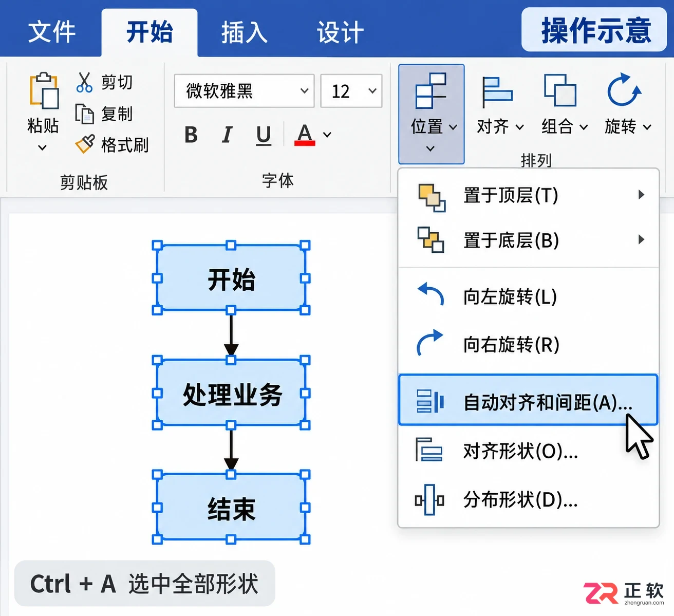Click the Auto Align & Space (自动对齐和间距) icon

(x=430, y=401)
